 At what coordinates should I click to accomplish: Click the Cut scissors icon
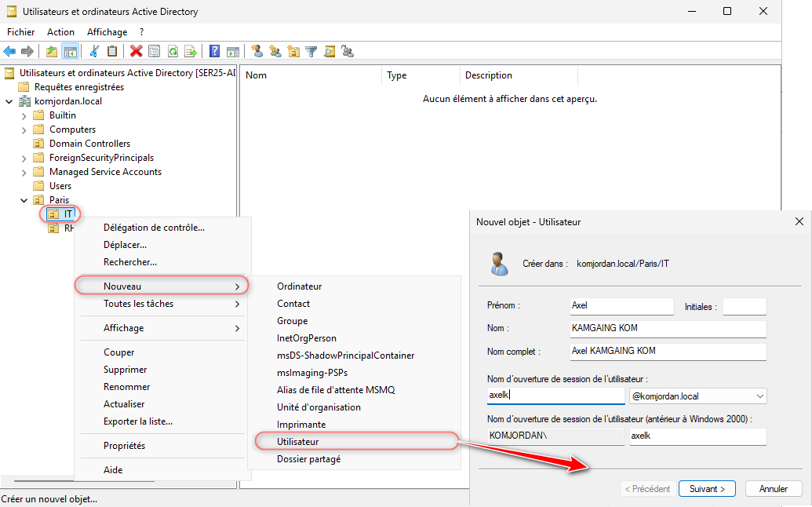[x=94, y=51]
